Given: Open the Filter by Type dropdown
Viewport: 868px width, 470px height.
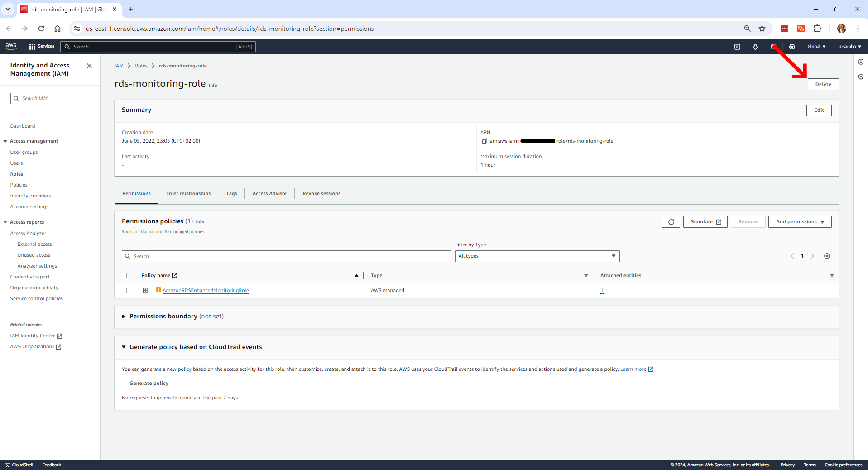Looking at the screenshot, I should pyautogui.click(x=537, y=256).
